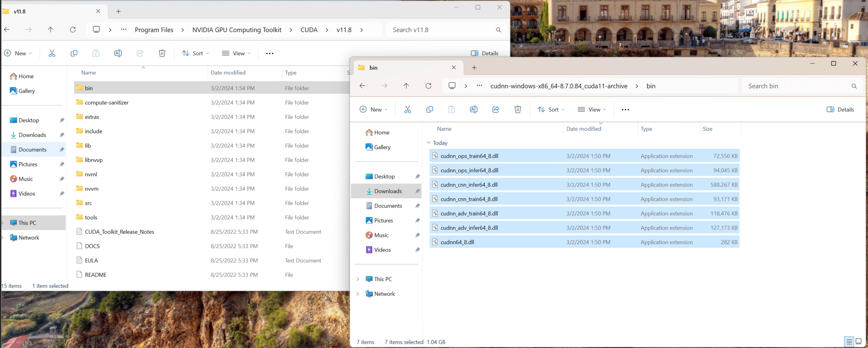This screenshot has width=868, height=348.
Task: Open a new tab in bin window
Action: point(474,67)
